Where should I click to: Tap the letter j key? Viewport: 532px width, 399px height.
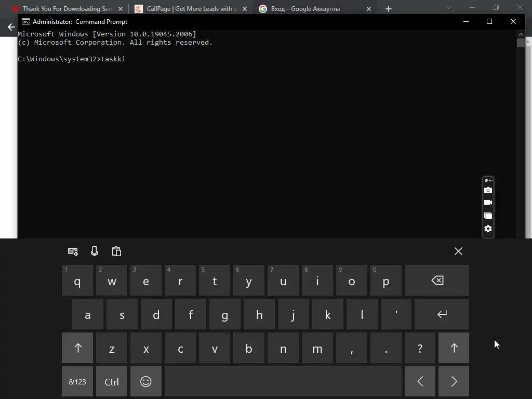click(x=294, y=314)
